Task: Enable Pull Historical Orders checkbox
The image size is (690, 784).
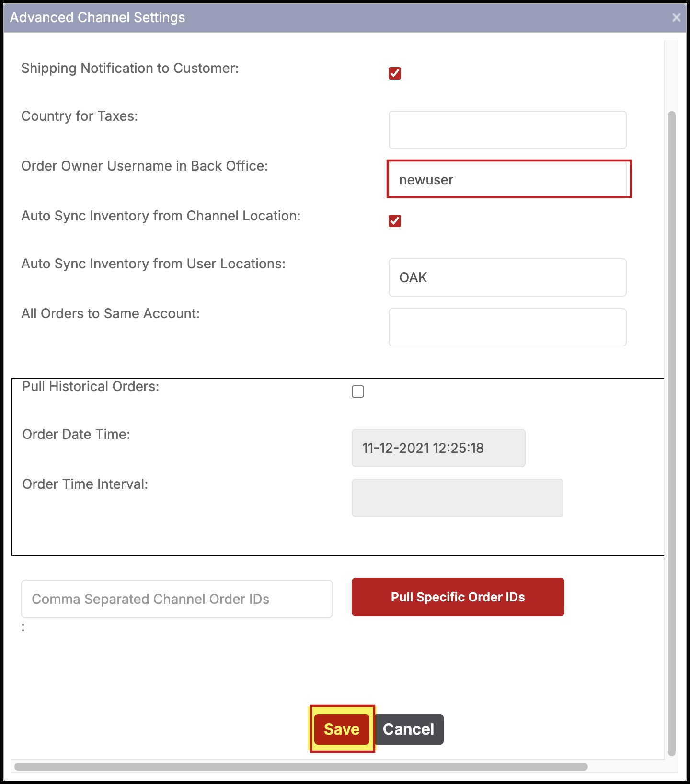Action: (x=358, y=392)
